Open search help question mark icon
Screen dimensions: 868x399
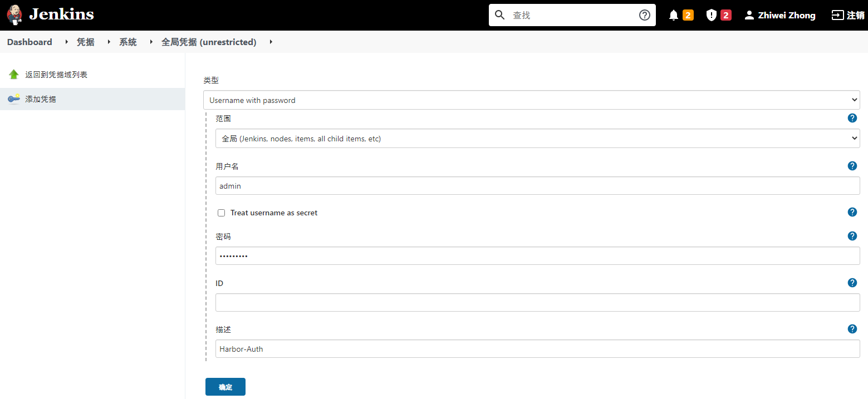tap(645, 15)
